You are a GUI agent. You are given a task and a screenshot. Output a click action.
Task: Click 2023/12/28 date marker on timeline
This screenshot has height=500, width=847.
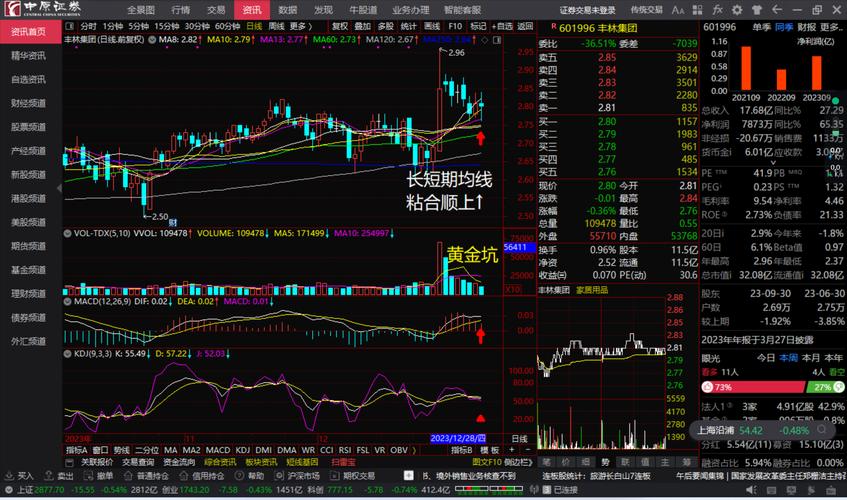(458, 438)
